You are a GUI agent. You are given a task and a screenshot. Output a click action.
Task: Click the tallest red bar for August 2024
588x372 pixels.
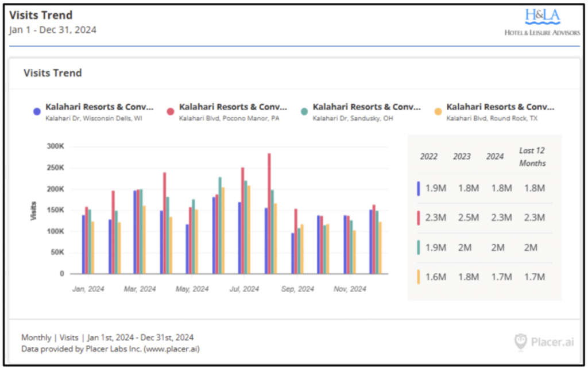[x=269, y=213]
